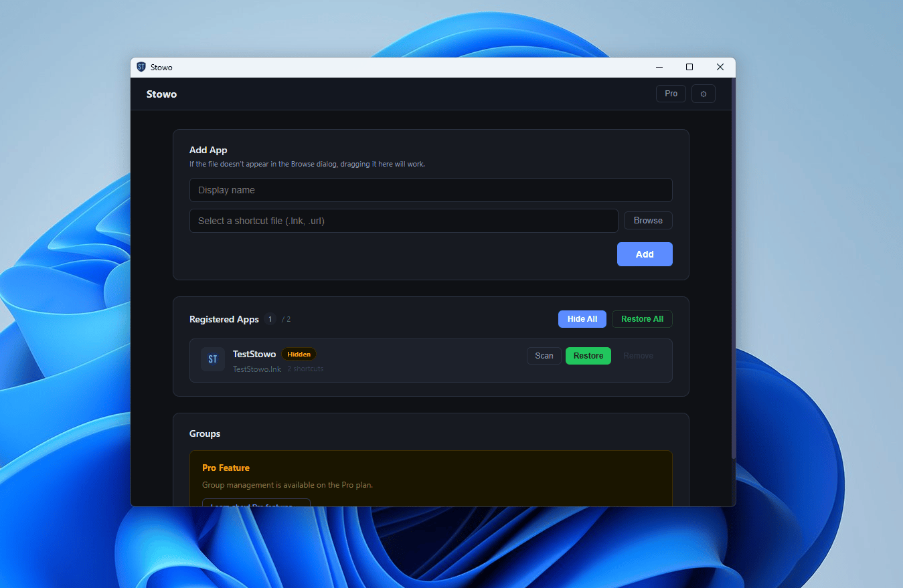Browse for a shortcut file

point(648,221)
